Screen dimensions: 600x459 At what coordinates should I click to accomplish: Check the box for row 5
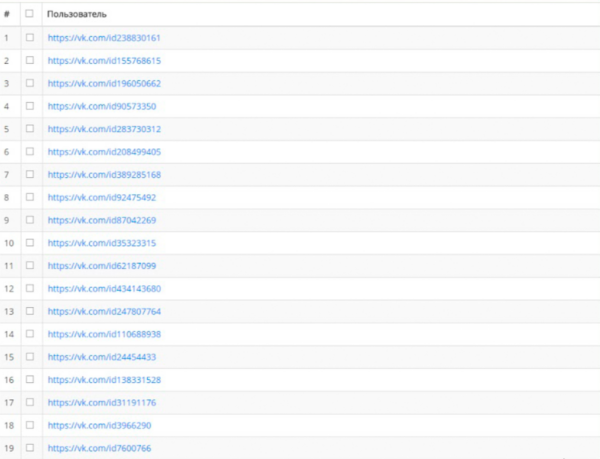(x=30, y=129)
